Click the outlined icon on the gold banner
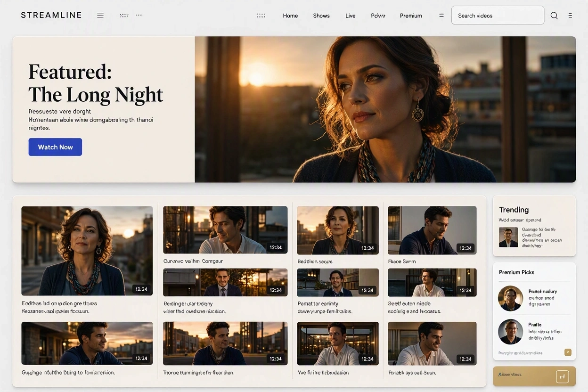The height and width of the screenshot is (392, 588). (562, 376)
